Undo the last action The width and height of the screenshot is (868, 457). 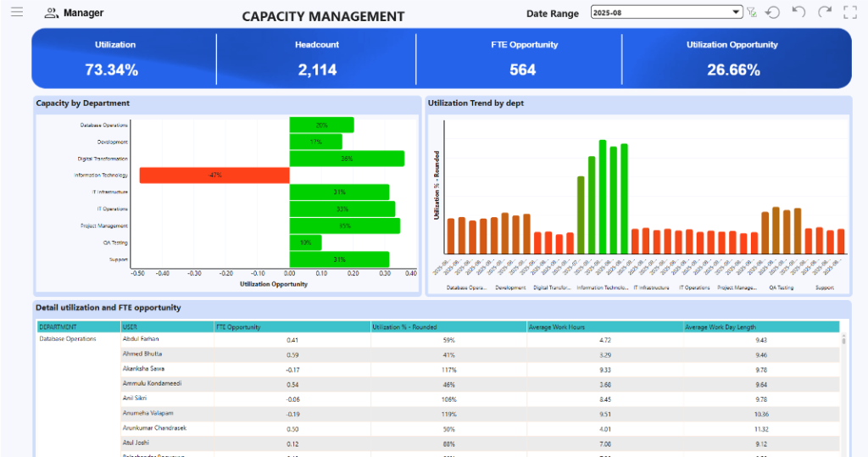(798, 12)
